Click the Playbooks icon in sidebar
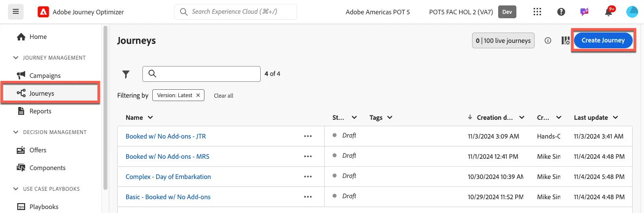The image size is (644, 213). pyautogui.click(x=21, y=207)
